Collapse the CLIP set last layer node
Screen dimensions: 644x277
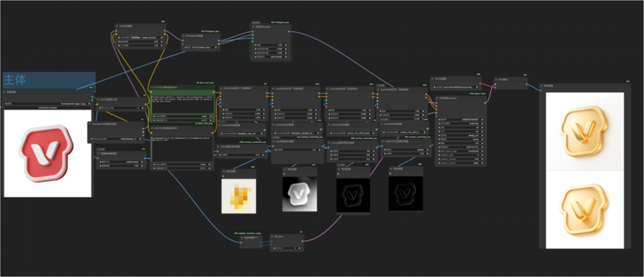coord(98,100)
